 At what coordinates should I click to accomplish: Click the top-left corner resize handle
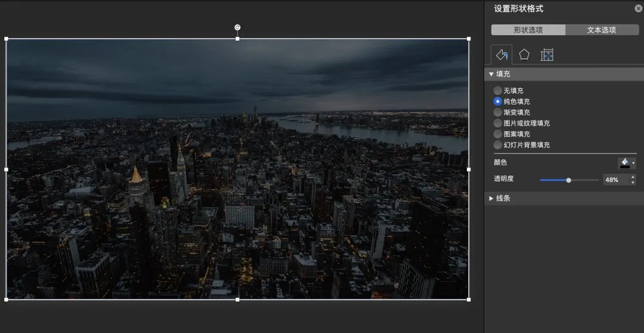(7, 39)
